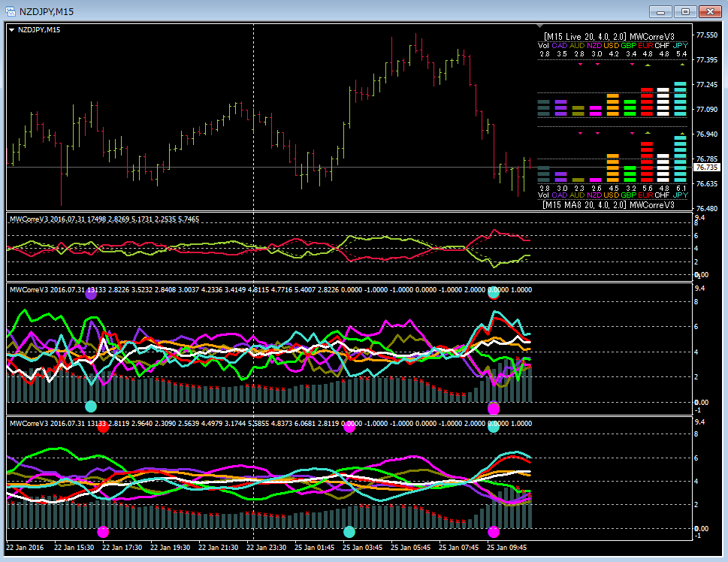This screenshot has height=562, width=728.
Task: Click the EUR label in the MA8 bottom row
Action: (647, 195)
